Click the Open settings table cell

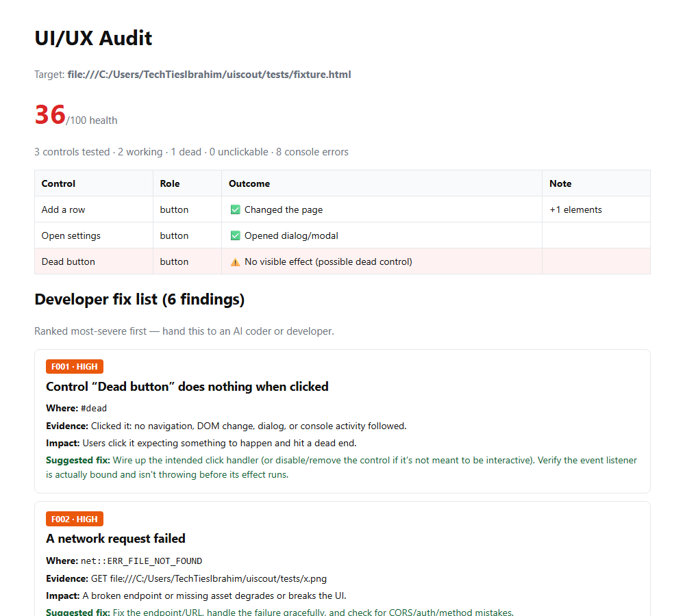(x=94, y=235)
